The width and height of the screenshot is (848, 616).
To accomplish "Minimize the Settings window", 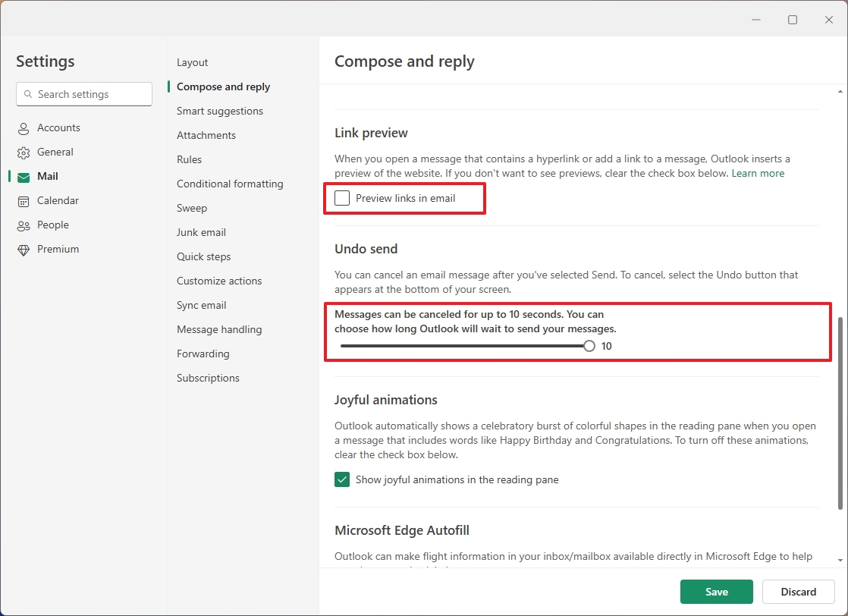I will (756, 20).
